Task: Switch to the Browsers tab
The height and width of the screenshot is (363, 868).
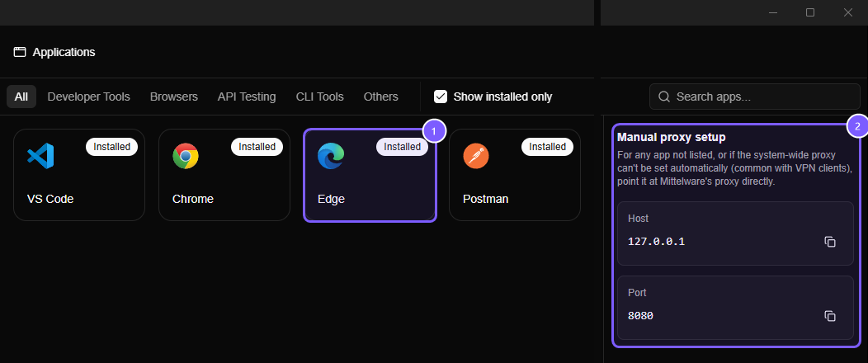Action: pos(174,97)
